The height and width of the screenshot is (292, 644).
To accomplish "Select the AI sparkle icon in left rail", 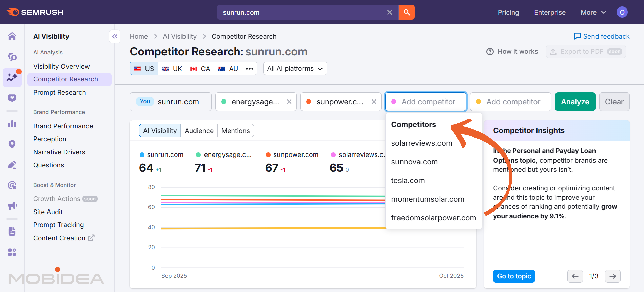I will tap(12, 77).
